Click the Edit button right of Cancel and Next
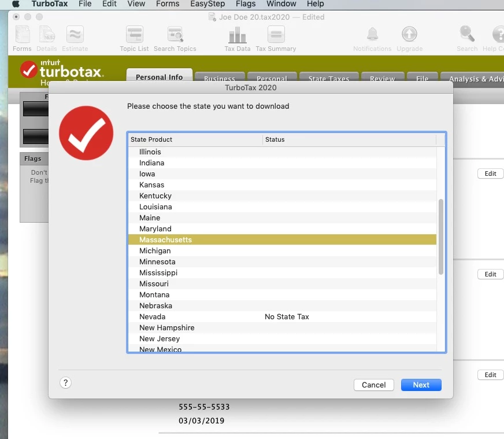Image resolution: width=504 pixels, height=439 pixels. [490, 375]
